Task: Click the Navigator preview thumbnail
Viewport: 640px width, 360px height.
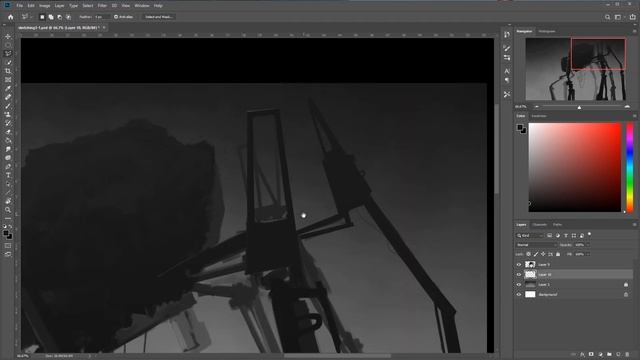Action: click(x=576, y=69)
